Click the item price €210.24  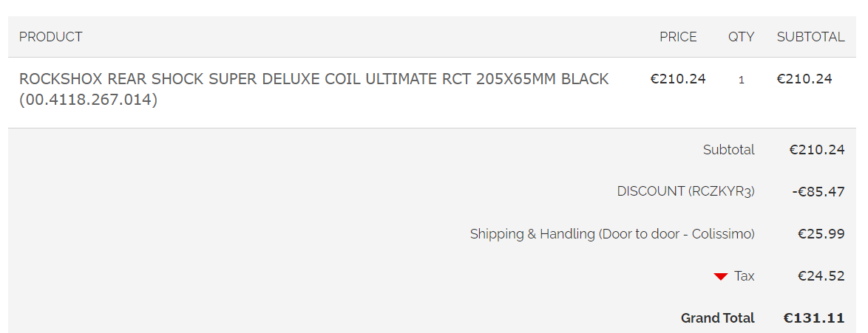coord(678,79)
